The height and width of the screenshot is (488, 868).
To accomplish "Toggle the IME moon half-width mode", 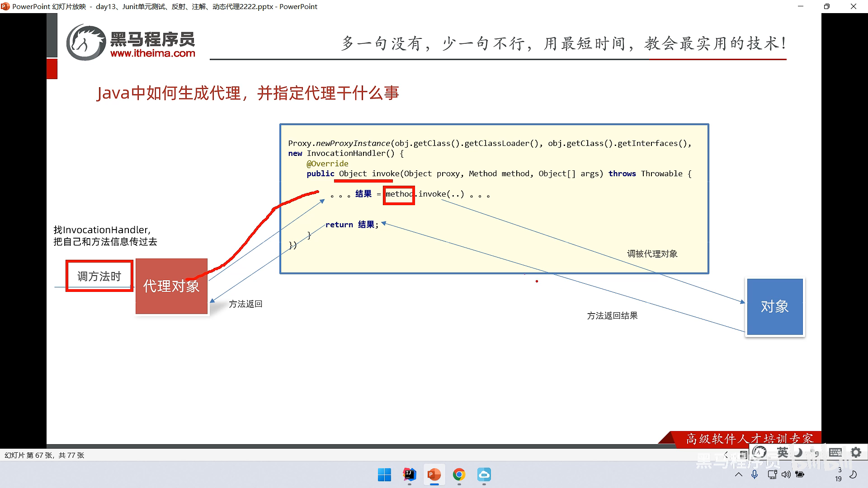I will [799, 452].
